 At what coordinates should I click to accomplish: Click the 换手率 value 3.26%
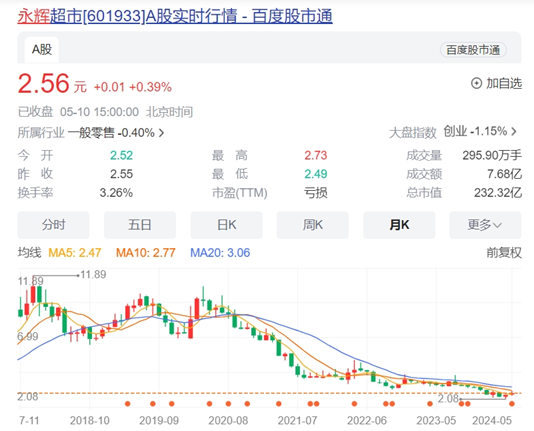[116, 193]
